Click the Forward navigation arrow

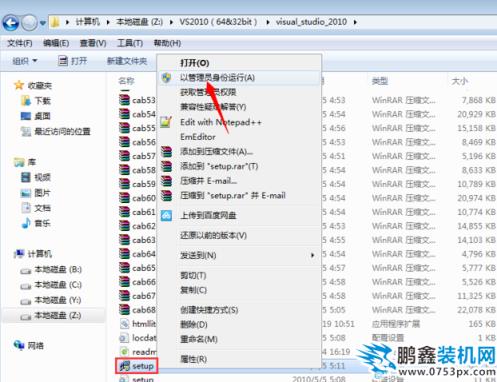click(x=29, y=23)
